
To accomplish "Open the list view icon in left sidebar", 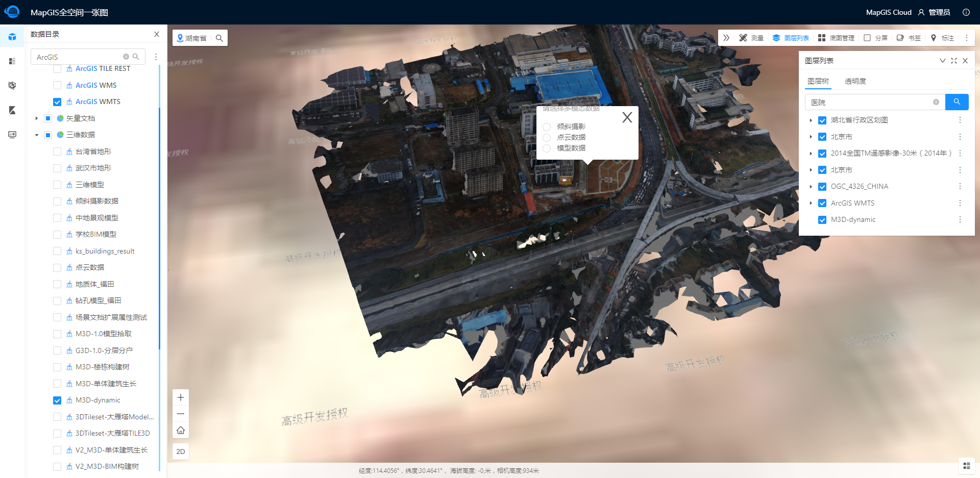I will pyautogui.click(x=12, y=61).
